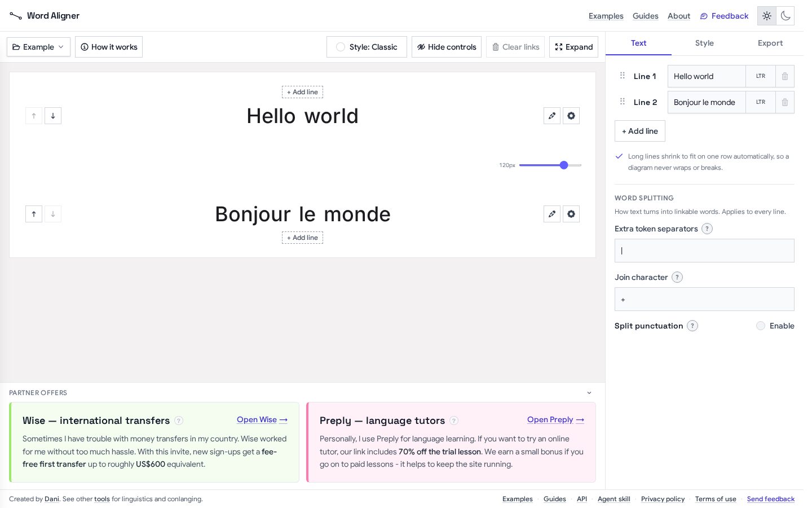Add line below Bonjour le monde
Image resolution: width=812 pixels, height=508 pixels.
point(302,238)
